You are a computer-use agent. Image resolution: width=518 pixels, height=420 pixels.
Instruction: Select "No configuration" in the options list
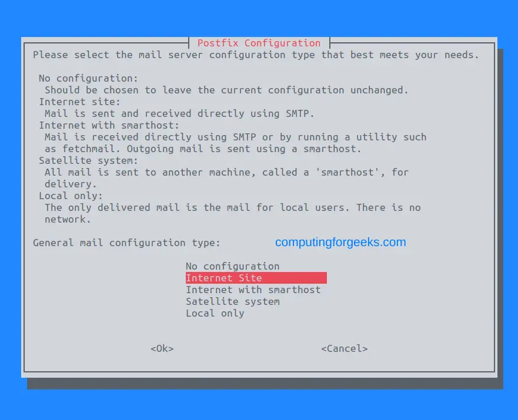[233, 266]
